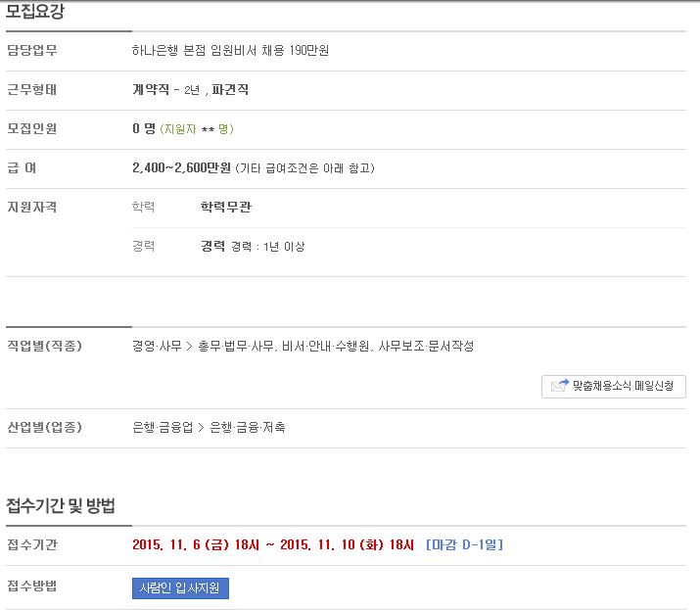Click the 계약직 employment type text
The height and width of the screenshot is (610, 700).
[x=151, y=90]
